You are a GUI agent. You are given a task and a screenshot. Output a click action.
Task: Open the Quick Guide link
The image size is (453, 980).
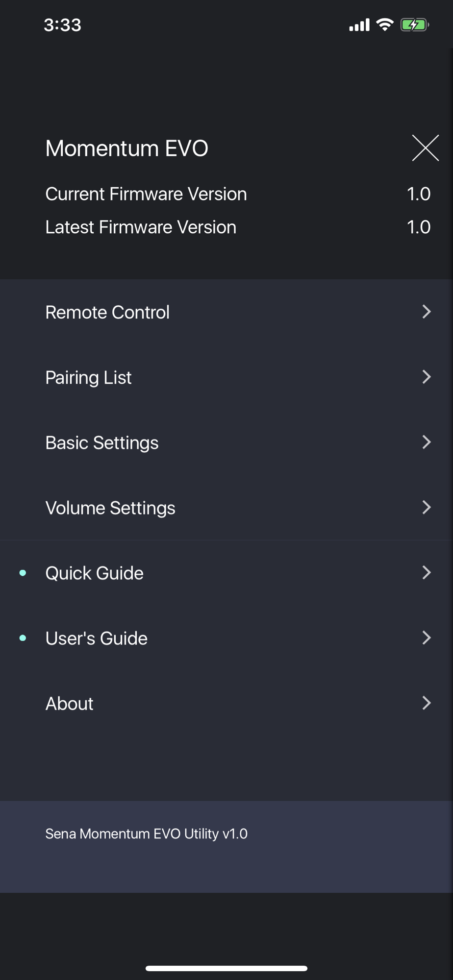tap(226, 573)
